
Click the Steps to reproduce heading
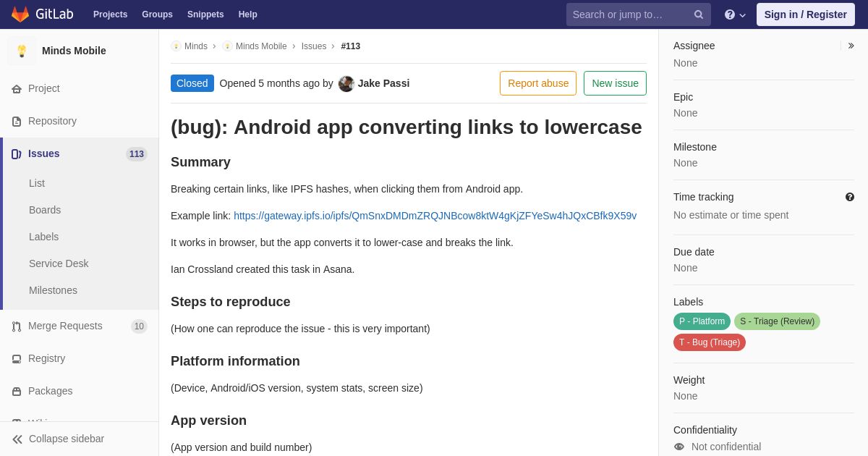coord(231,302)
